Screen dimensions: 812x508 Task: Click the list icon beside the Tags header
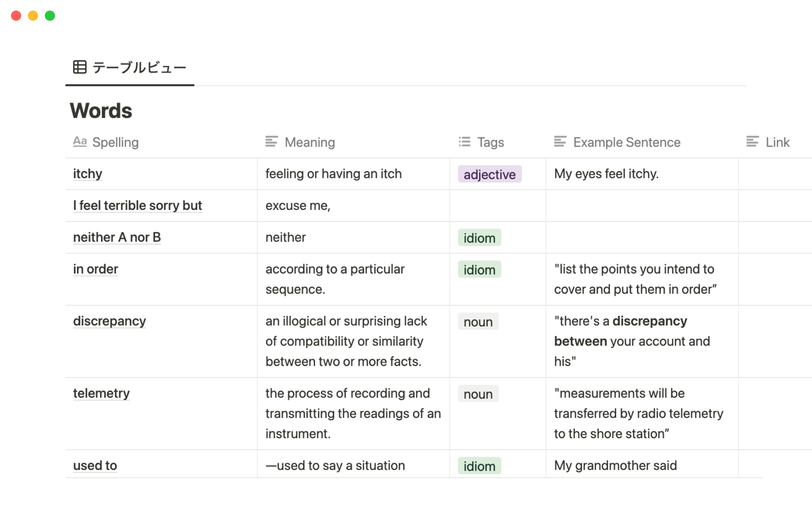coord(464,141)
